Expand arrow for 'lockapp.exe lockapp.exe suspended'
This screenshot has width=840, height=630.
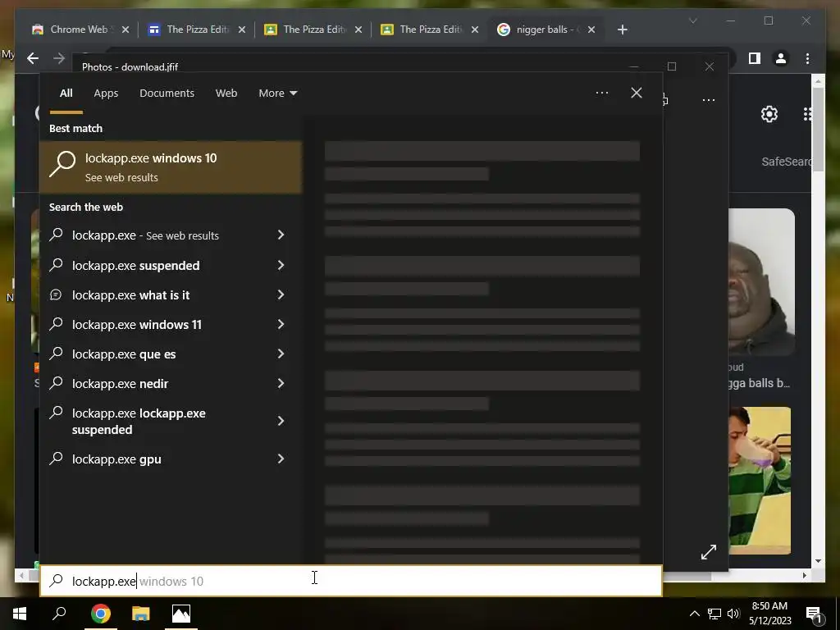pos(281,421)
